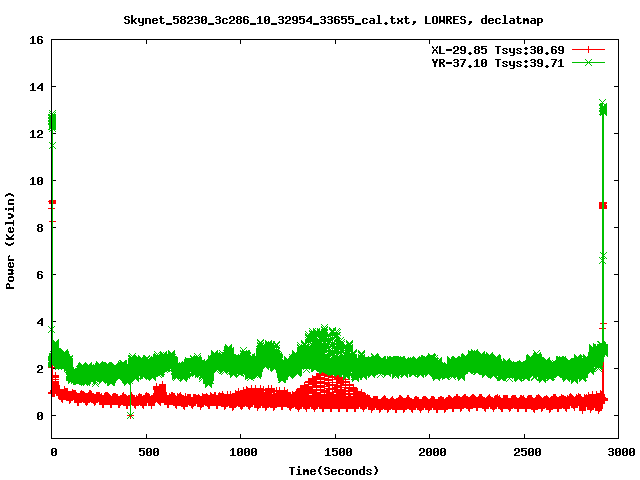This screenshot has width=640, height=480.
Task: Click the 2500 tick label on x-axis
Action: (x=524, y=452)
